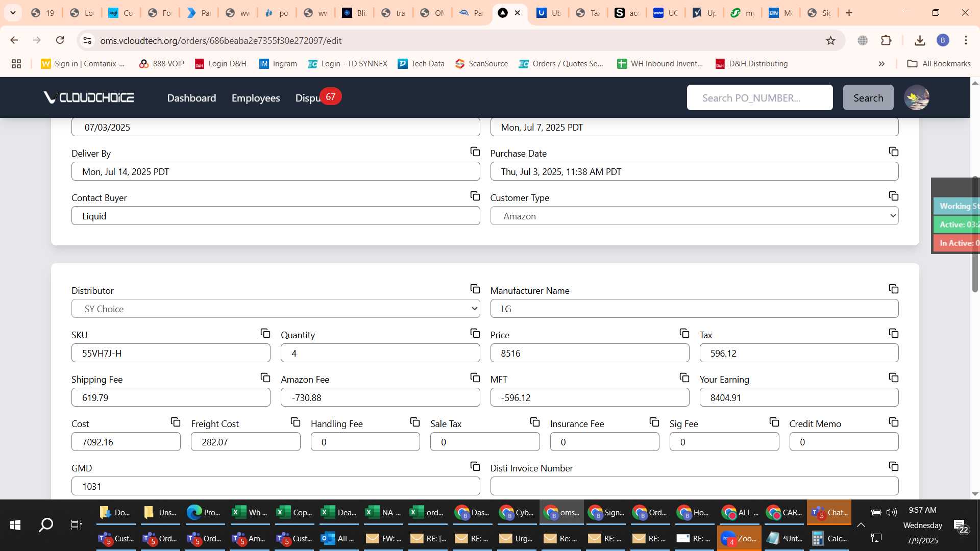Copy the Amazon Fee field value
This screenshot has width=980, height=551.
coord(475,378)
